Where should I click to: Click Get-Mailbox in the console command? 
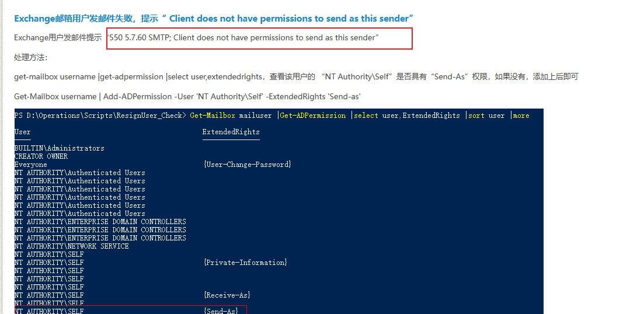pos(213,116)
